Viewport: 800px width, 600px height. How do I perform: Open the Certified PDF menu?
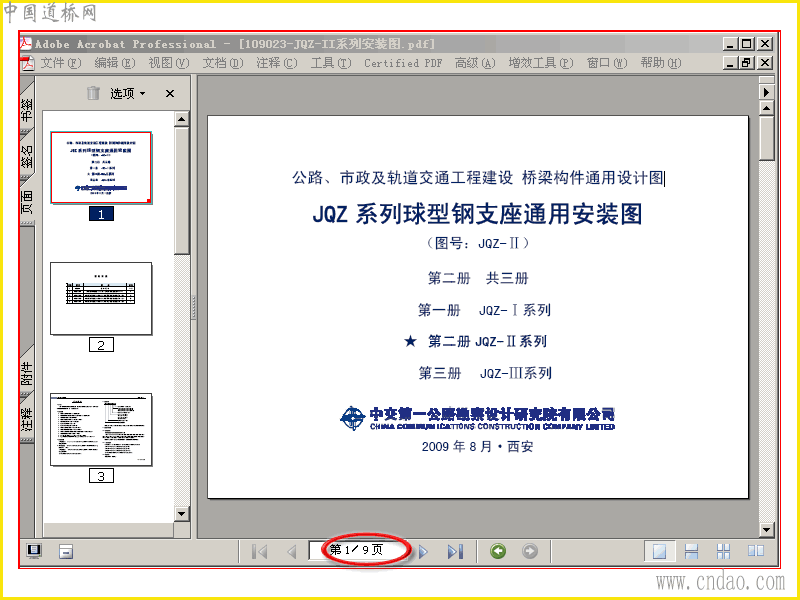403,63
